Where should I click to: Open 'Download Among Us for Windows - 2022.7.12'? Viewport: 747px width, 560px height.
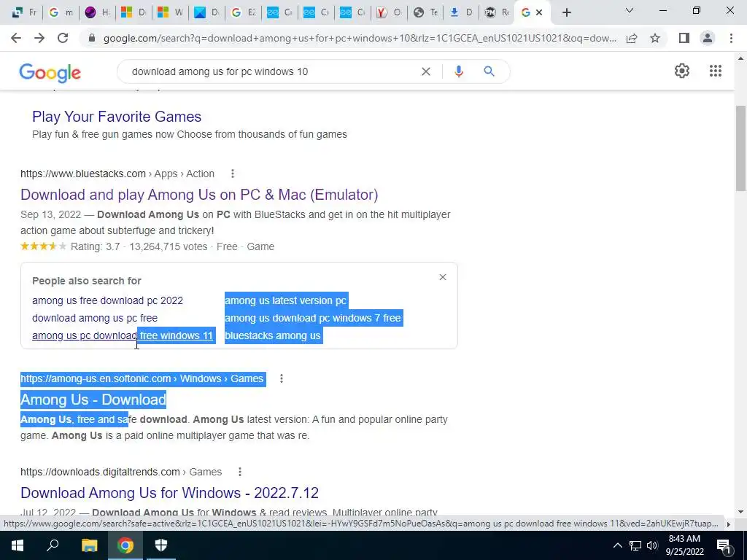pos(169,492)
